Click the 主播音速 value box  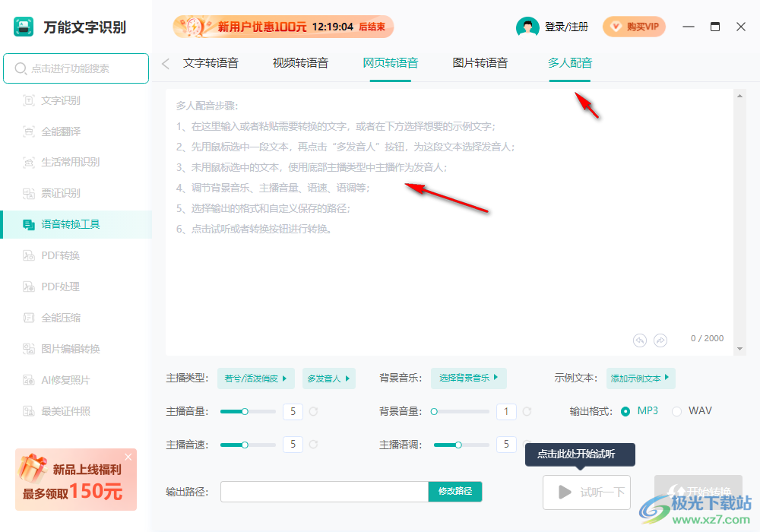tap(293, 445)
